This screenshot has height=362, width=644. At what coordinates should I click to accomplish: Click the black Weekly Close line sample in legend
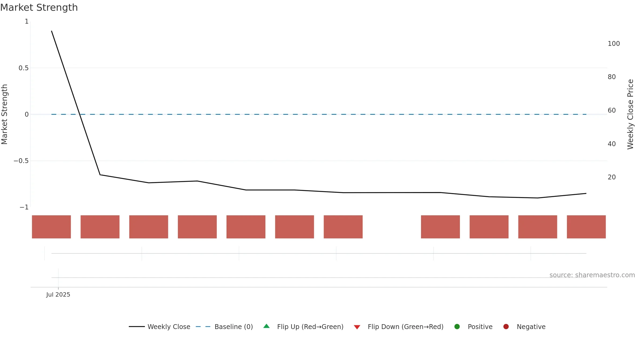coord(137,327)
